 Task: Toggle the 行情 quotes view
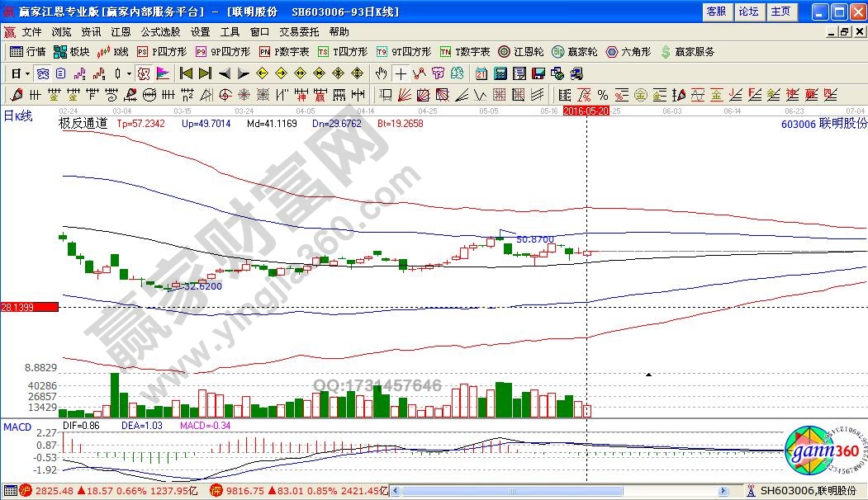(27, 51)
